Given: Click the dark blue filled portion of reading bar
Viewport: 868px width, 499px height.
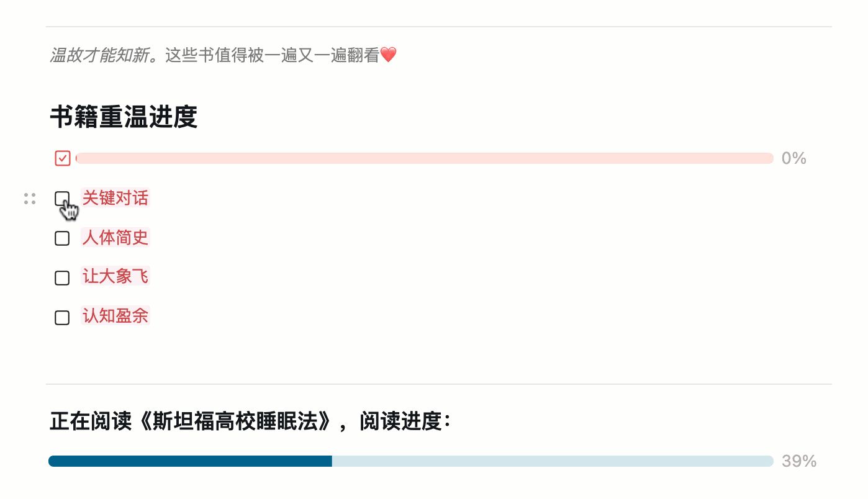Looking at the screenshot, I should coord(190,461).
